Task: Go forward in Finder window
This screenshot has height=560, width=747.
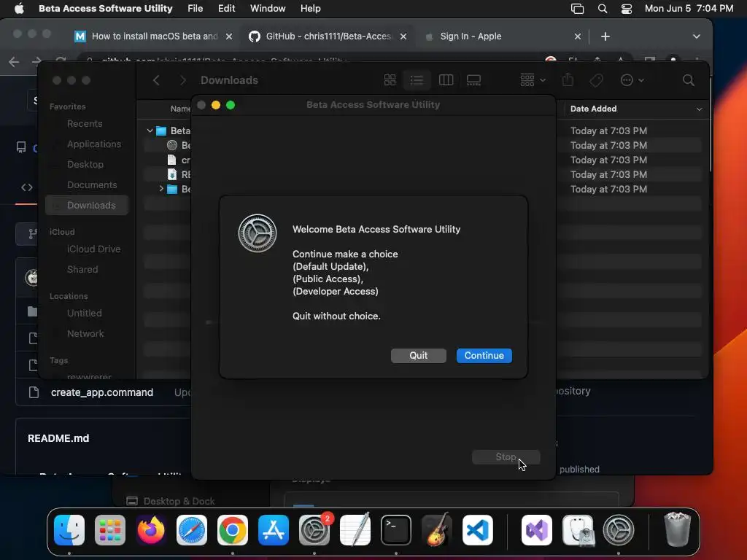Action: click(183, 80)
